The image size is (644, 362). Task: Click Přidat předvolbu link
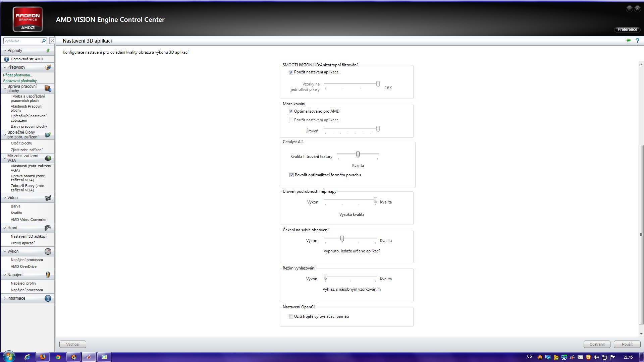point(18,75)
